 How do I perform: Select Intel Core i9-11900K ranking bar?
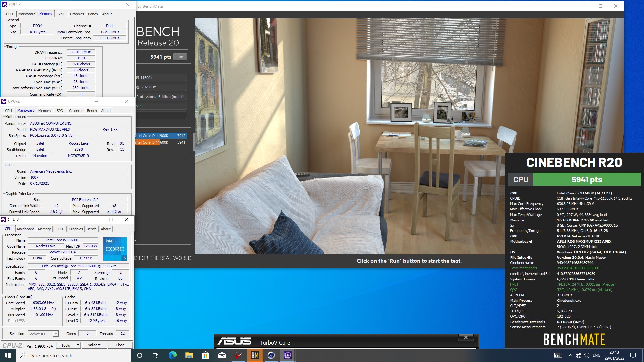pos(161,136)
